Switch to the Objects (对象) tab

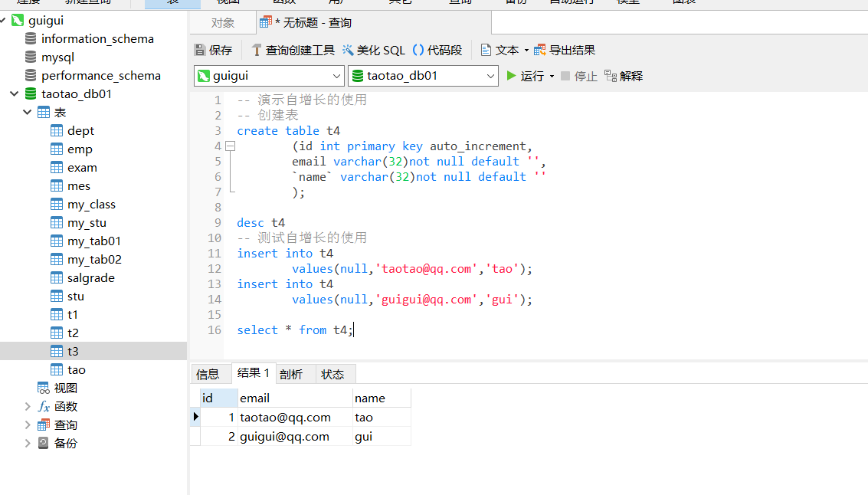[x=222, y=23]
